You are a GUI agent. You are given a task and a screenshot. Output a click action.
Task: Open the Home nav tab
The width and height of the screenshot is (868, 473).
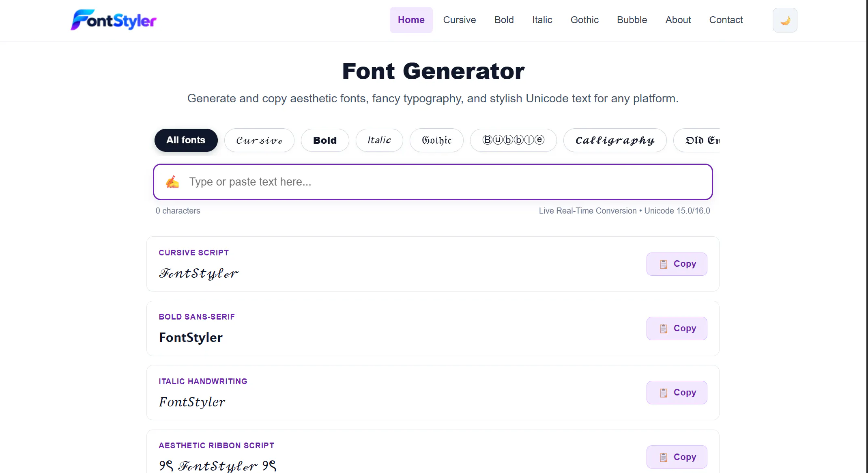(x=411, y=20)
